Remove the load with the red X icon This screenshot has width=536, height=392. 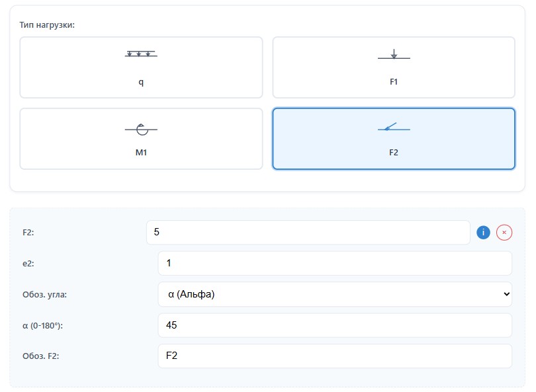coord(504,232)
